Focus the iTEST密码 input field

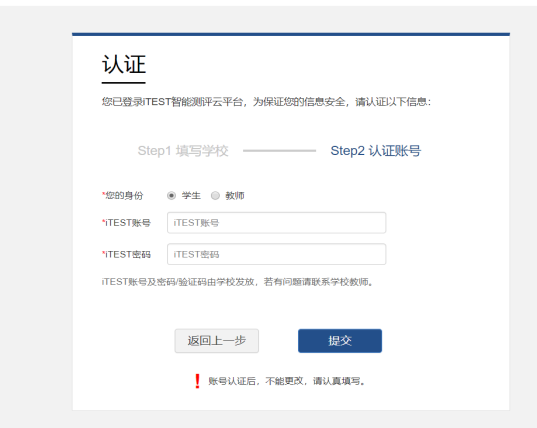point(276,254)
